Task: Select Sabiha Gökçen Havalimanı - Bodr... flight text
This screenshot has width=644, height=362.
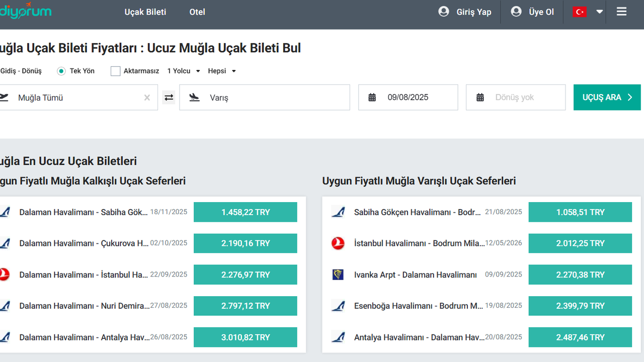Action: [x=418, y=212]
